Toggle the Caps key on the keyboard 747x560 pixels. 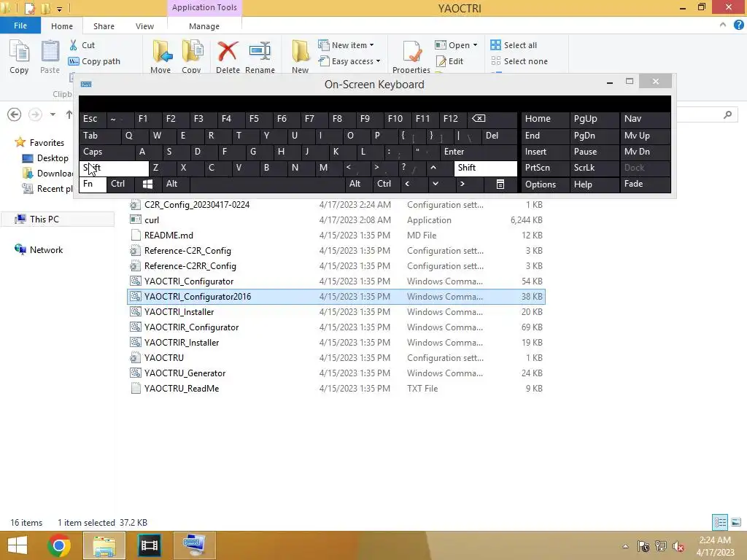tap(107, 152)
